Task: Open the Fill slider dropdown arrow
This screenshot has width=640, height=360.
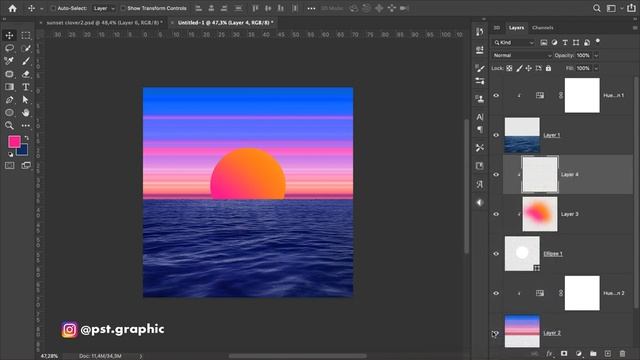Action: tap(596, 68)
